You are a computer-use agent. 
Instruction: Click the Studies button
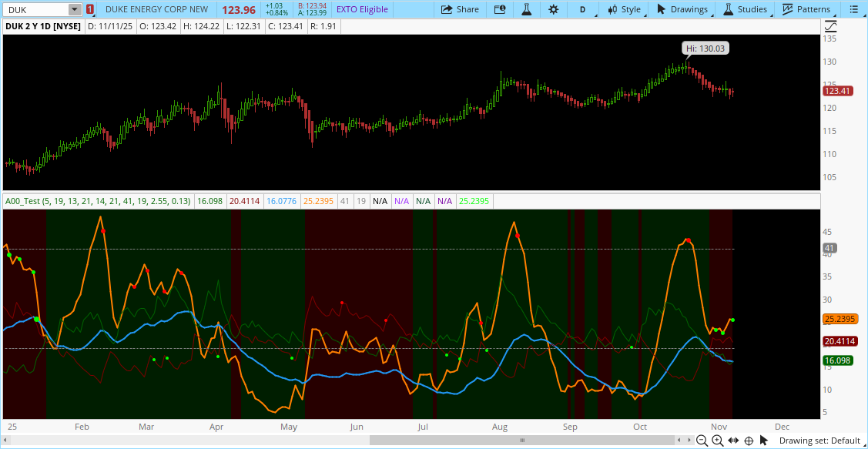point(745,9)
